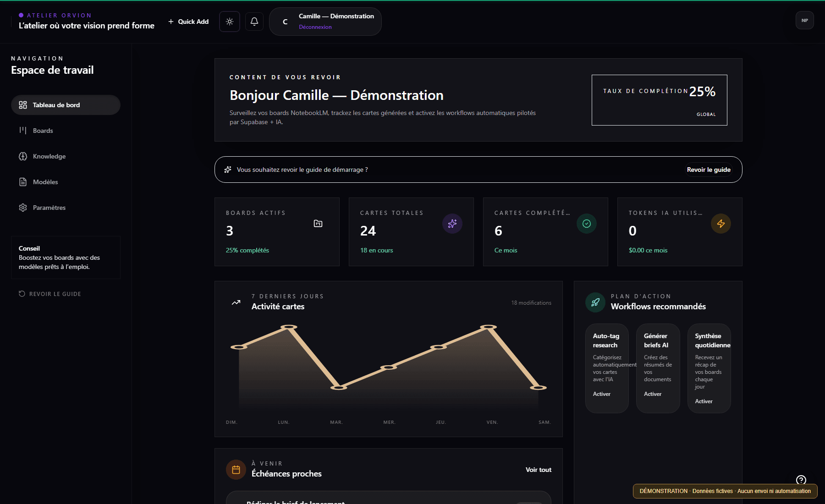Click the Ven. data point on chart
This screenshot has height=504, width=825.
489,327
